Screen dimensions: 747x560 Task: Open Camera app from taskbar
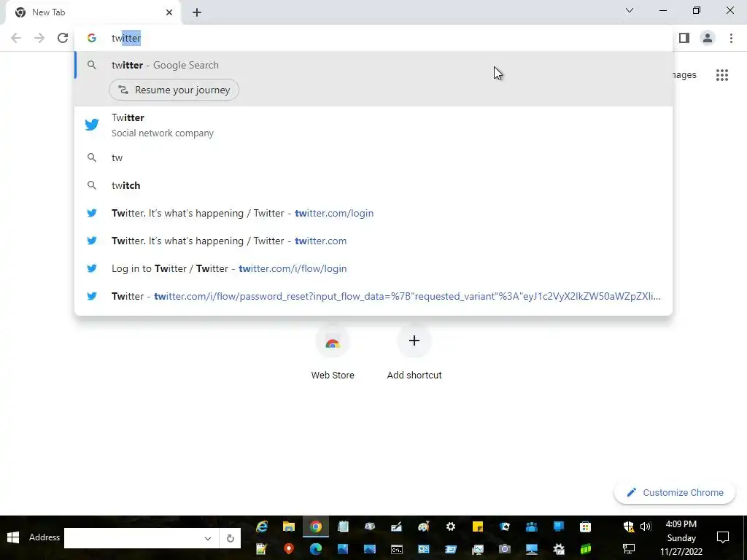pos(505,549)
